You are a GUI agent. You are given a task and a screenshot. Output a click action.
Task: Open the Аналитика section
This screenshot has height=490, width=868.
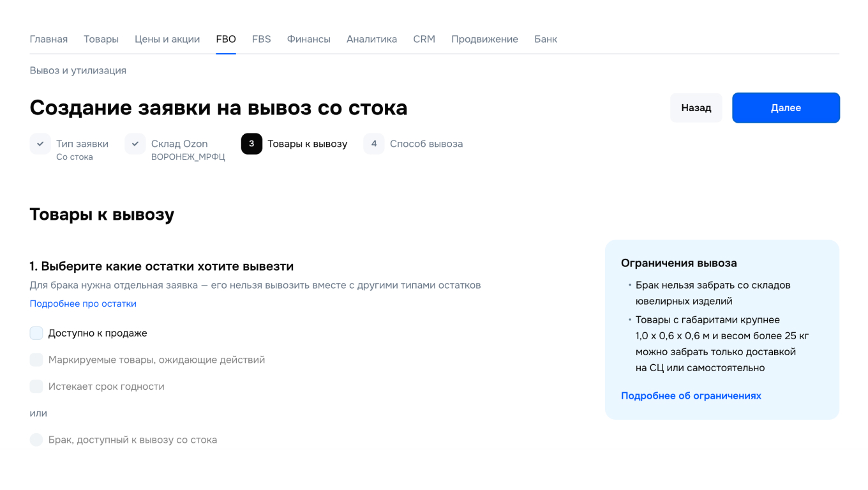tap(371, 39)
